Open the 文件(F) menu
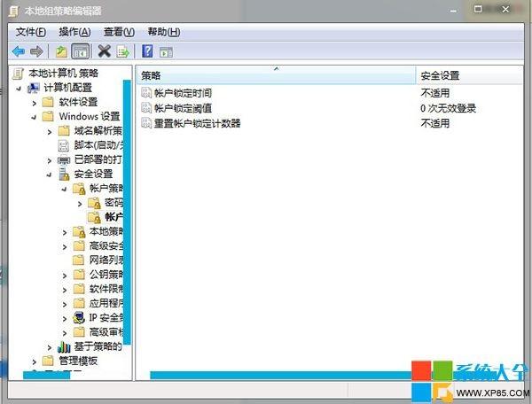The width and height of the screenshot is (532, 404). click(31, 32)
